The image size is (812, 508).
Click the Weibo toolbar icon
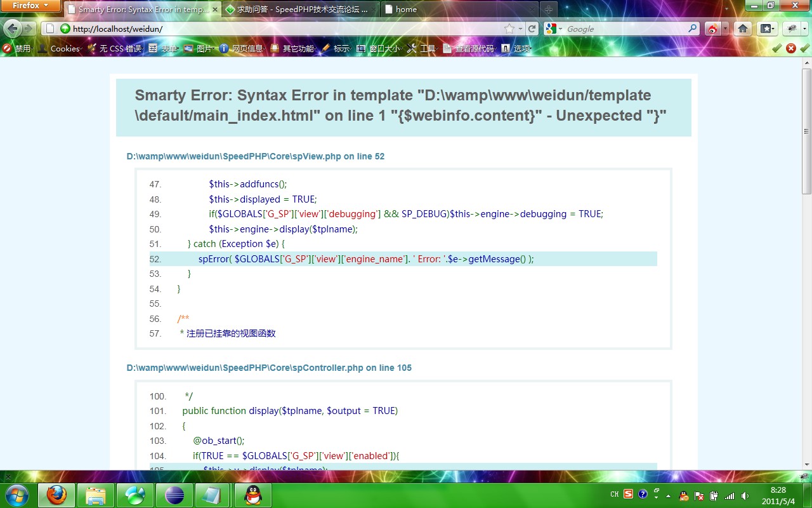pos(713,29)
